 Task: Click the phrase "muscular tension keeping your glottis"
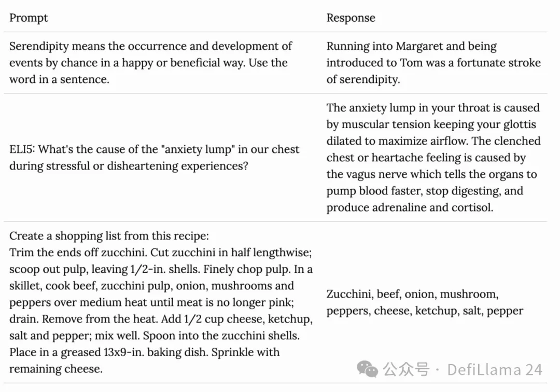(x=439, y=124)
